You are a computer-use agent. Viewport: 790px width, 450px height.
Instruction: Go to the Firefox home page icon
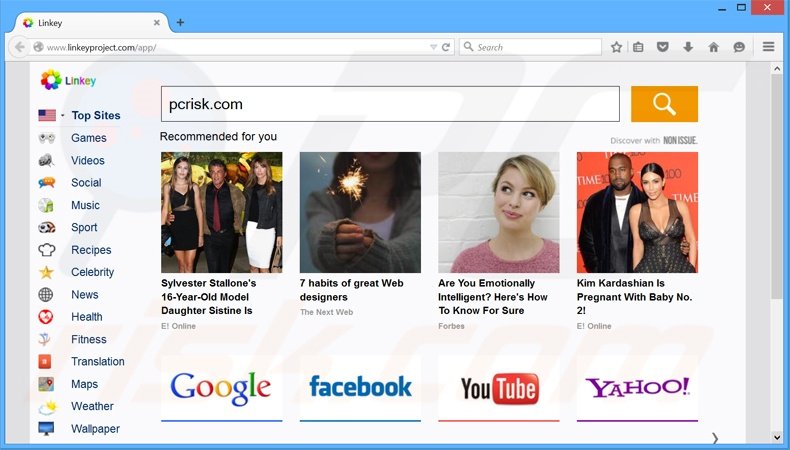click(x=713, y=47)
